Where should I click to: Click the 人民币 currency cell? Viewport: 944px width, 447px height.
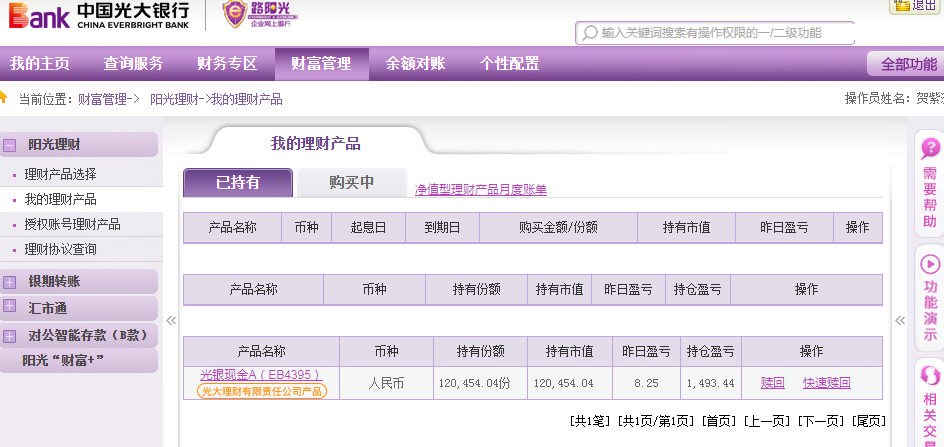[x=386, y=383]
